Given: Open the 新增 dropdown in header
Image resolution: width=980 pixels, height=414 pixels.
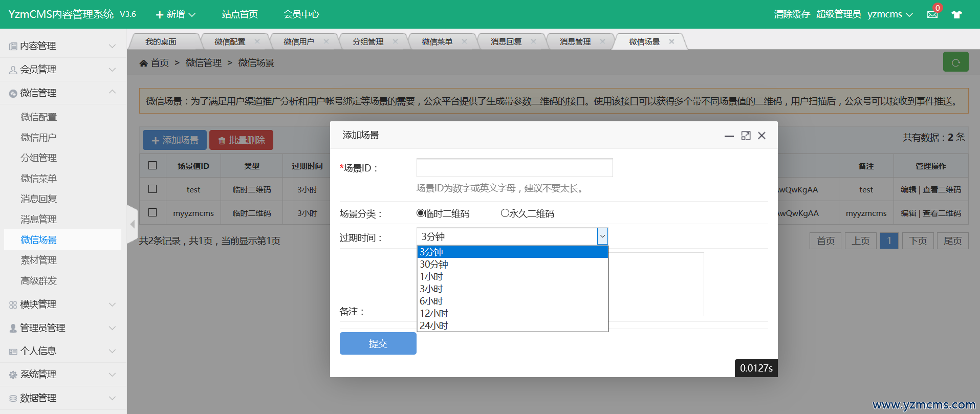Looking at the screenshot, I should (176, 14).
